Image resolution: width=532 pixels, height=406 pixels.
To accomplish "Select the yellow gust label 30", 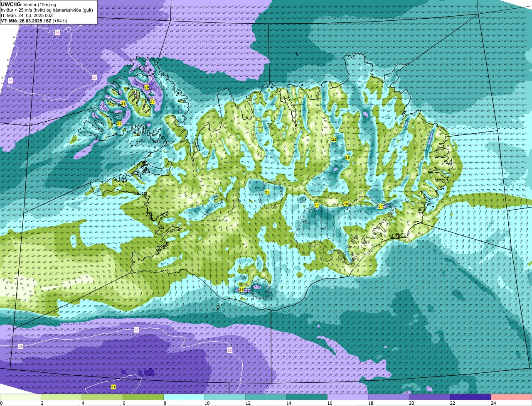I will (345, 204).
